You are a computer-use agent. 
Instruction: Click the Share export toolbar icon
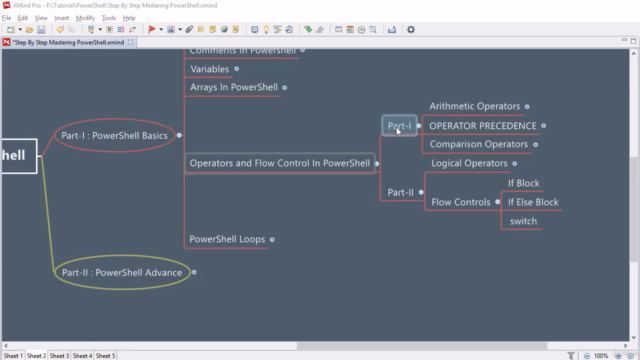point(392,29)
